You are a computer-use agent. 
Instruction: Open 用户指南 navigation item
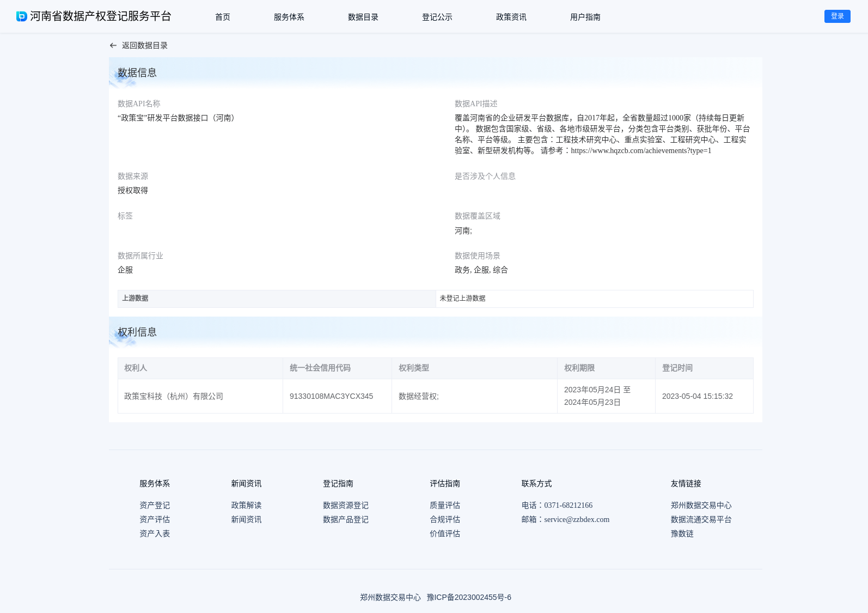click(x=585, y=17)
